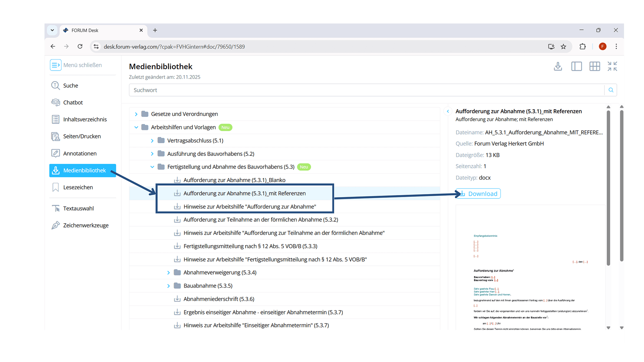Expand the Vertragsabschluss (5.1) folder
This screenshot has width=644, height=362.
[152, 141]
